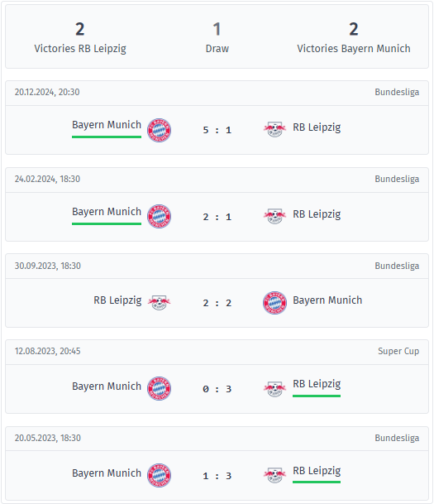Screen dimensions: 434x504
Task: Click Bayern Munich crest in 24.02.2024 match
Action: [x=159, y=216]
